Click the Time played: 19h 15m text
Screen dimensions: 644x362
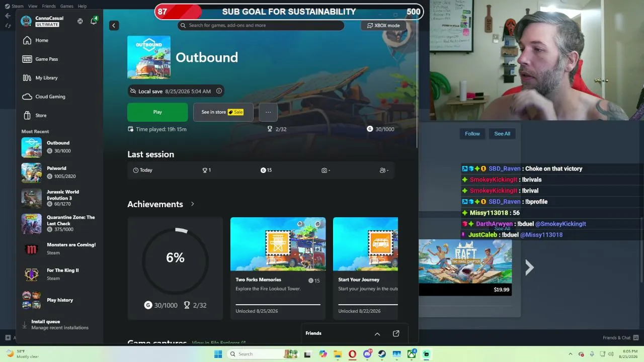point(161,129)
